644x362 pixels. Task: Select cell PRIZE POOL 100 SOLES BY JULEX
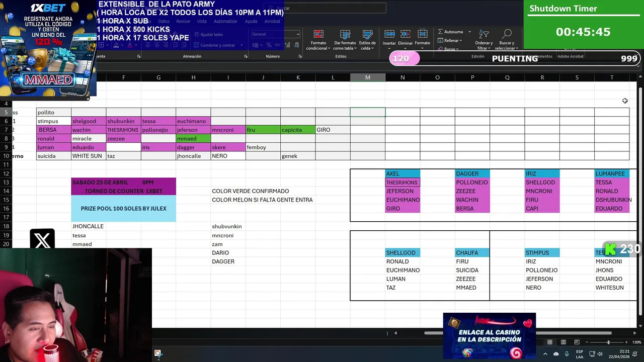tap(123, 209)
